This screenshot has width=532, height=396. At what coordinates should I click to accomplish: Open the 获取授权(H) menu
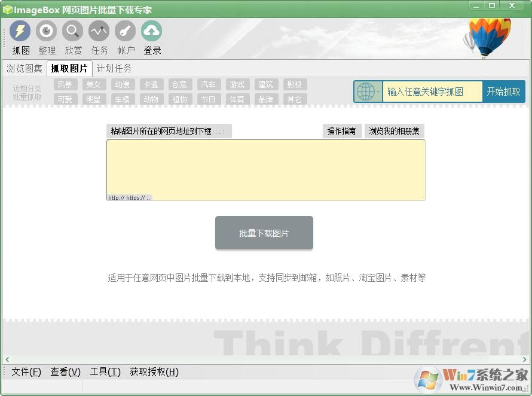pyautogui.click(x=154, y=372)
